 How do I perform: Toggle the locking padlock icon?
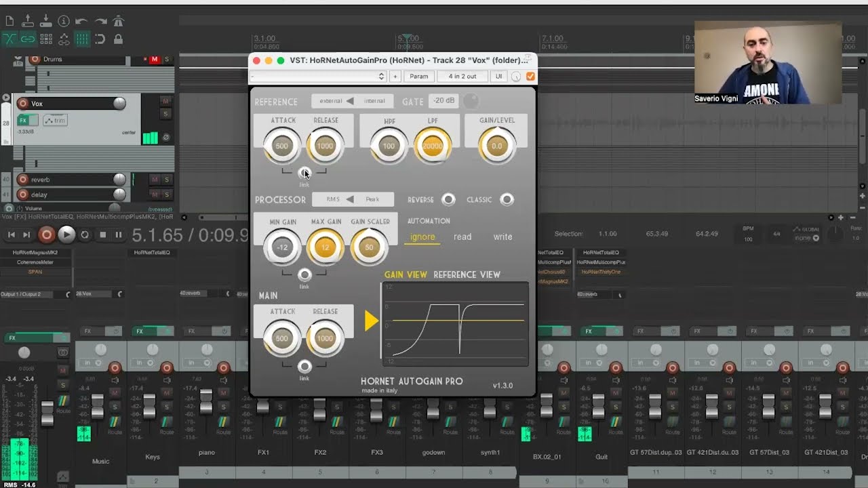[119, 39]
